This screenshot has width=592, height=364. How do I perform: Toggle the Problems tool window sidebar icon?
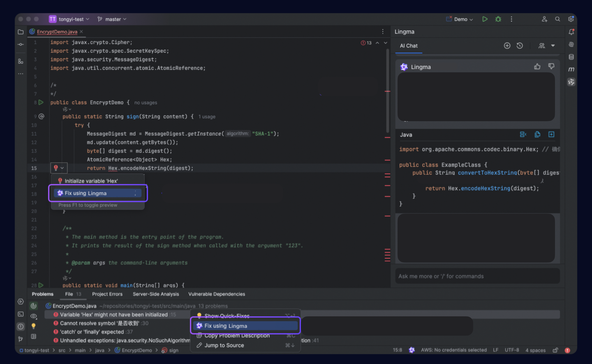(x=21, y=326)
